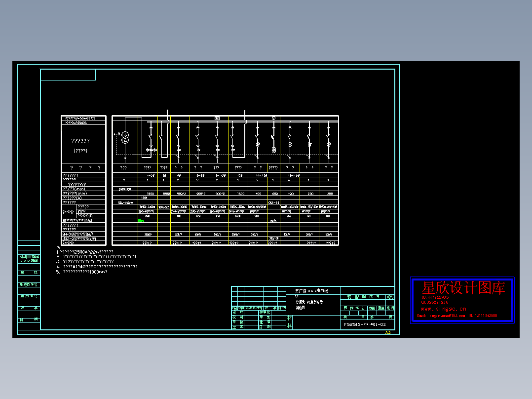Click the 比例 cell in title block
The height and width of the screenshot is (399, 532).
[390, 308]
